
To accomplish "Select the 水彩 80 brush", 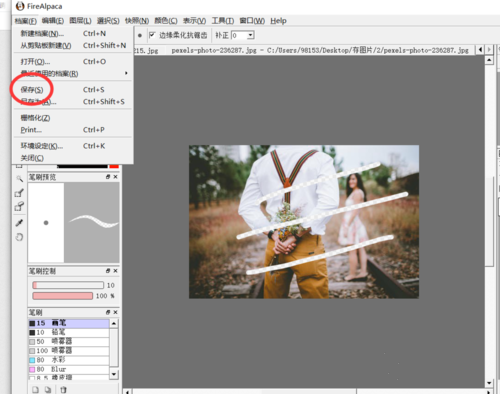I will pos(69,360).
